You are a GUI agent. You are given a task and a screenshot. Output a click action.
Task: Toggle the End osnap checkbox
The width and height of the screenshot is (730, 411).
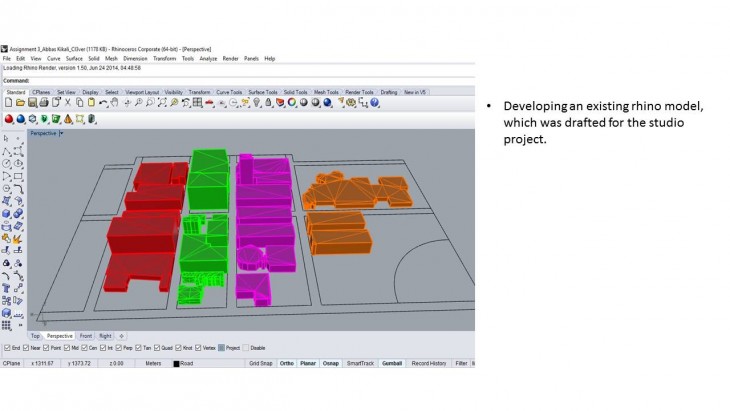pos(7,348)
